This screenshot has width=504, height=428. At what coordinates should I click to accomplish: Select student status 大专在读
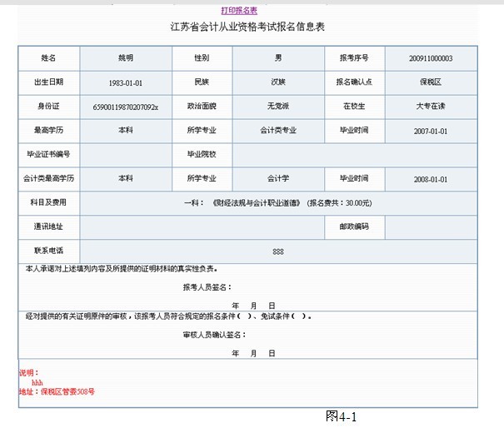pyautogui.click(x=431, y=106)
